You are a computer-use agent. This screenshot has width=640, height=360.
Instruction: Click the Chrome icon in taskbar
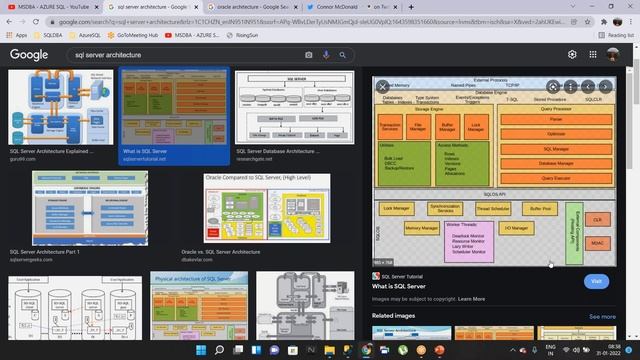(x=366, y=350)
